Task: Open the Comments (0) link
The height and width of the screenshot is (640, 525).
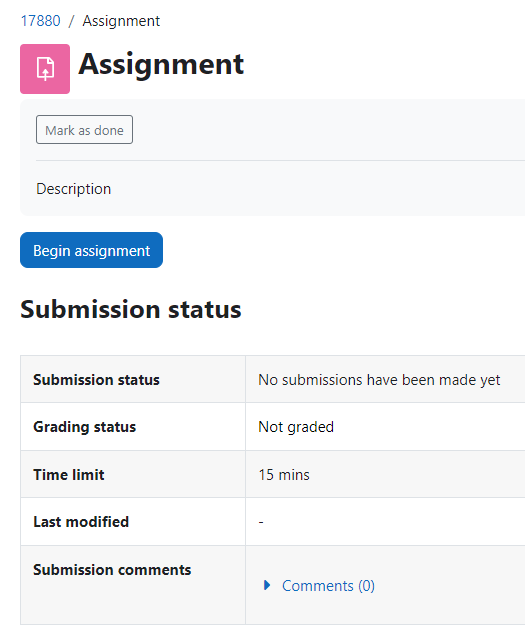Action: [x=328, y=586]
